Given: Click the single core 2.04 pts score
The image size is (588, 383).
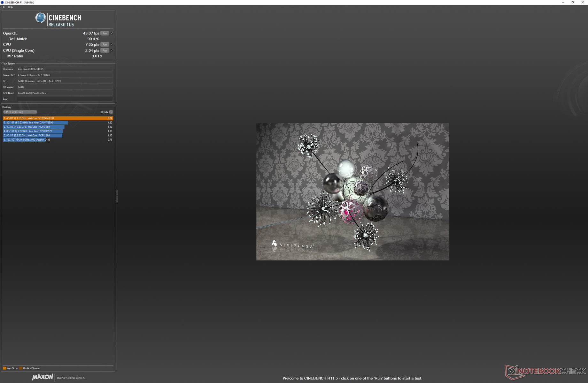Looking at the screenshot, I should coord(92,50).
